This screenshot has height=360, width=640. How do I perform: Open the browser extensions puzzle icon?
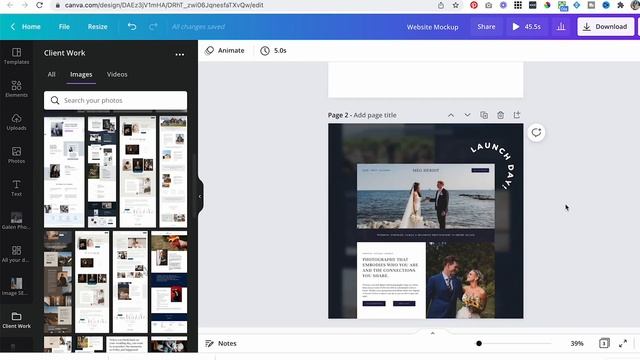(x=620, y=5)
